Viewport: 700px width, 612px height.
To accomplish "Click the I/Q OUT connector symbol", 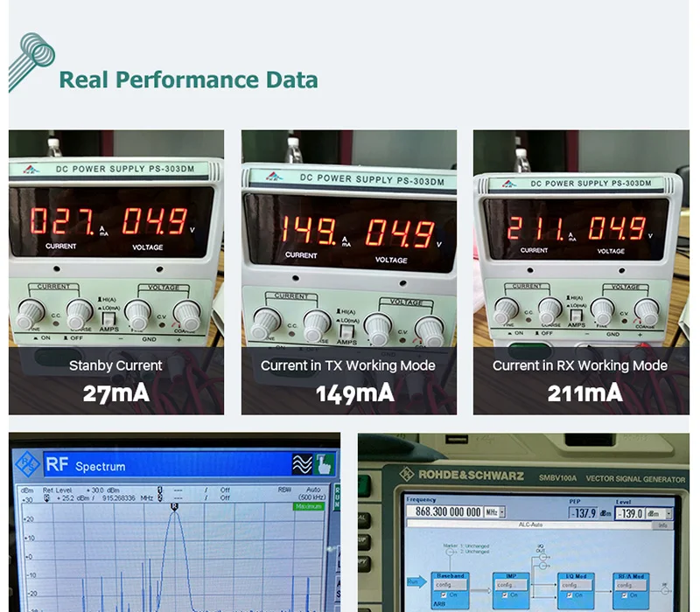I will tap(543, 557).
